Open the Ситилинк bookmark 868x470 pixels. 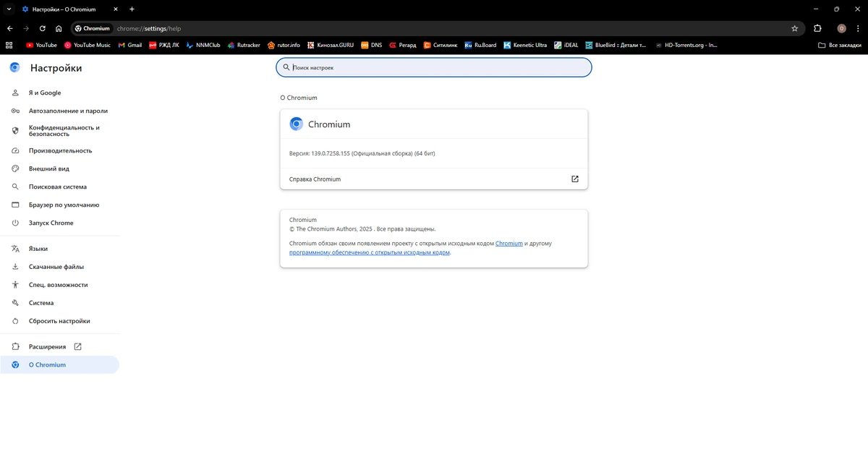pyautogui.click(x=441, y=45)
